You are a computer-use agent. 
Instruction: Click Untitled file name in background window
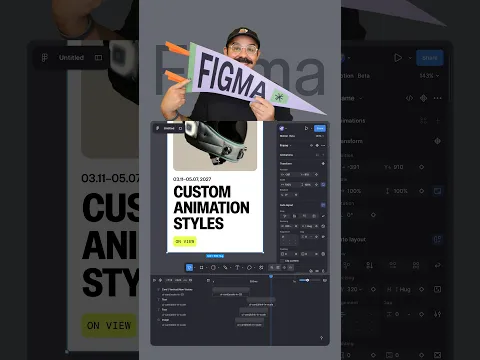(71, 58)
